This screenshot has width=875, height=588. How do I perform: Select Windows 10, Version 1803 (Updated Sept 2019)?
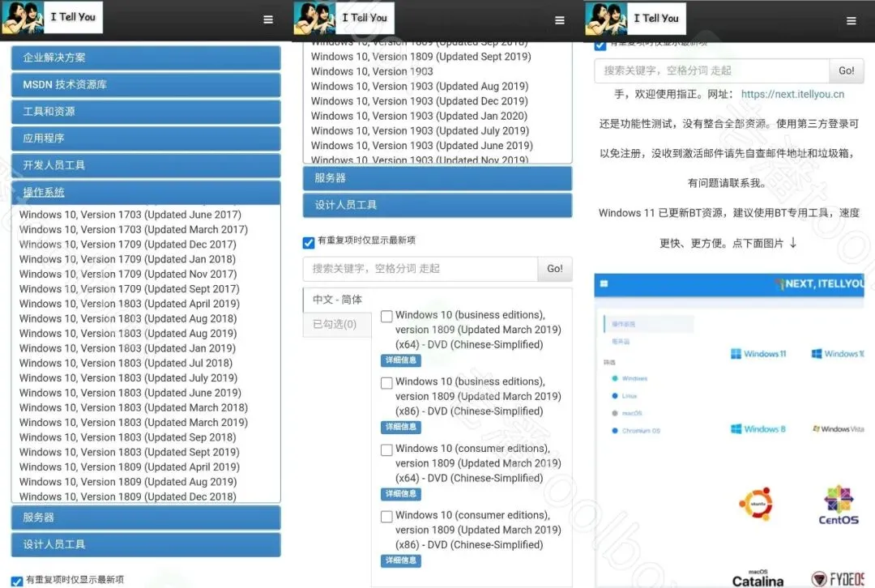[129, 453]
